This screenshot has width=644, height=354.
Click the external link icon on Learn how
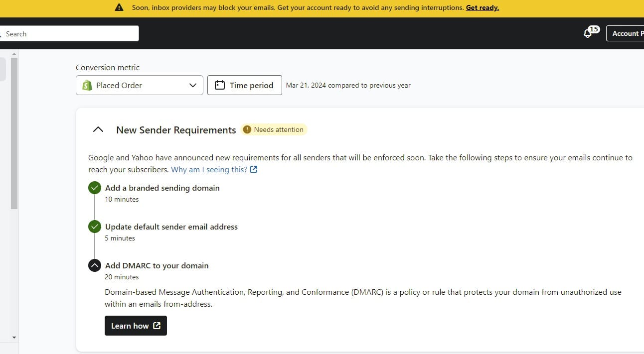click(x=157, y=326)
